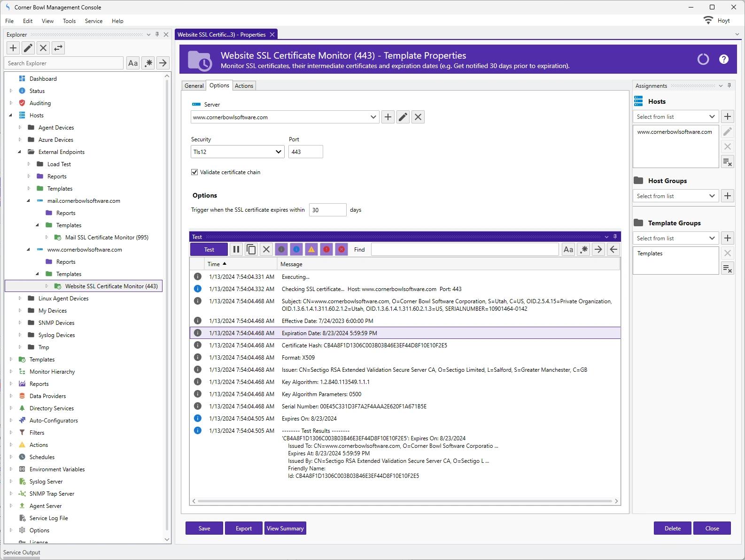745x560 pixels.
Task: Click the expiration days input field
Action: pos(327,210)
